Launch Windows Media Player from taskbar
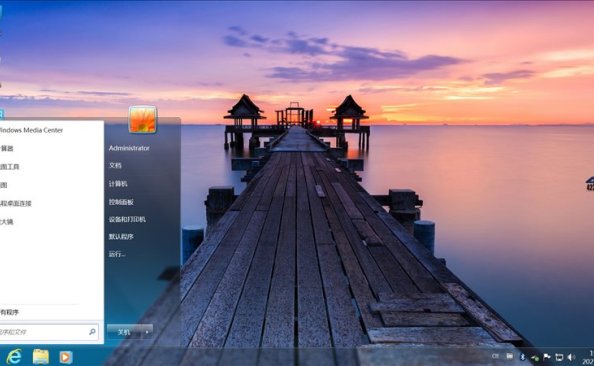 pyautogui.click(x=66, y=357)
